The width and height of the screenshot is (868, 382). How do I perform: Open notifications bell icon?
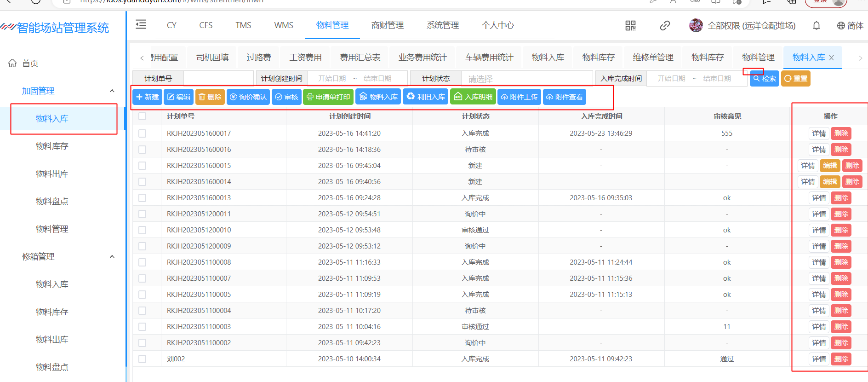[x=817, y=26]
